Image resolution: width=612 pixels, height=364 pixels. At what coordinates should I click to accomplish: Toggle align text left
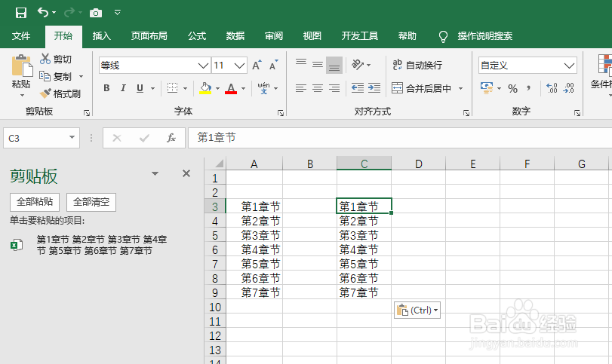click(301, 88)
